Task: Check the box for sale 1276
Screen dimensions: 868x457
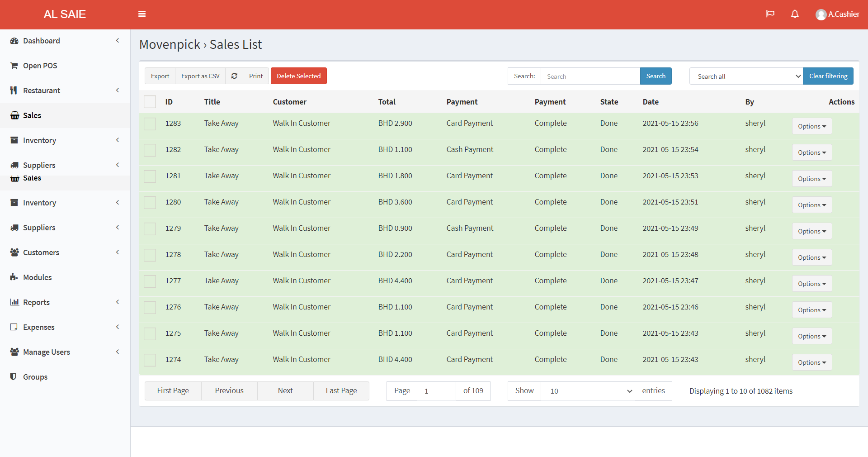Action: tap(150, 307)
